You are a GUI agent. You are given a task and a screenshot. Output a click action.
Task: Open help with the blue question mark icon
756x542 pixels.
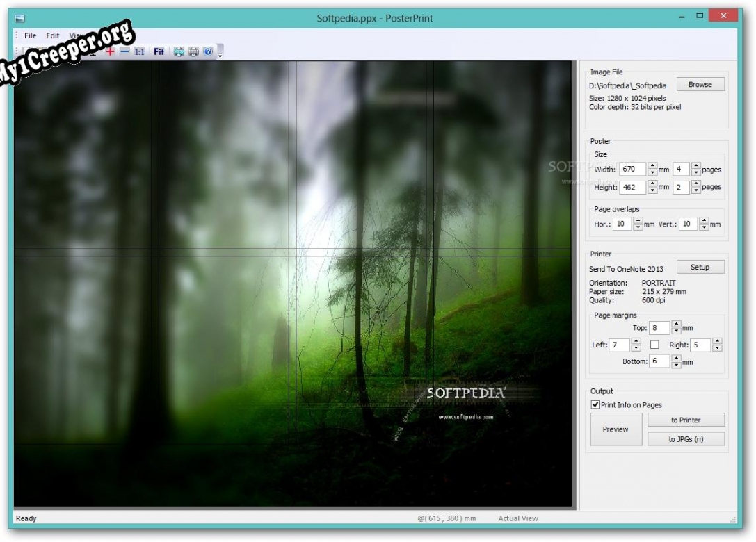click(208, 51)
